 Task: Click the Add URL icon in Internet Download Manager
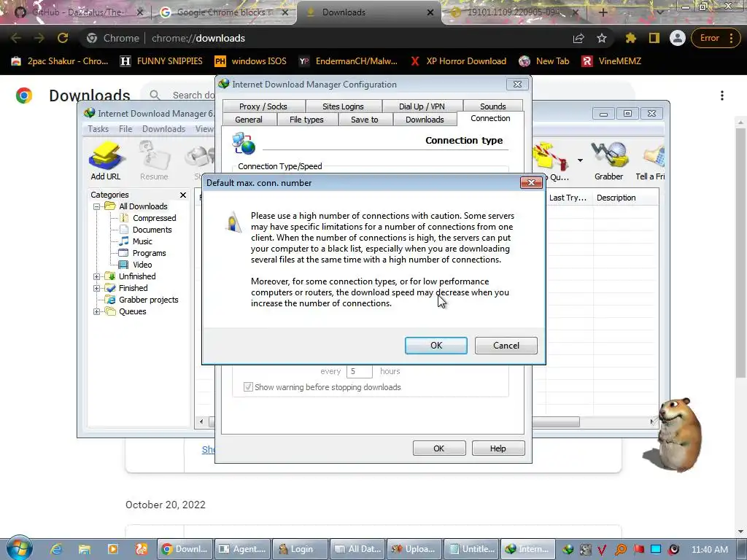point(106,160)
